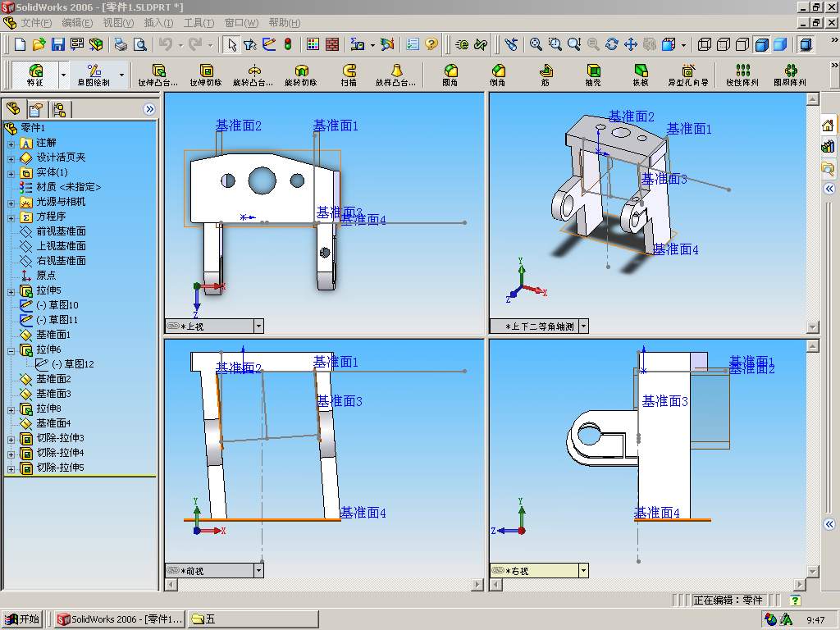The height and width of the screenshot is (630, 840).
Task: Click Zoom In/Out icon
Action: [x=574, y=44]
